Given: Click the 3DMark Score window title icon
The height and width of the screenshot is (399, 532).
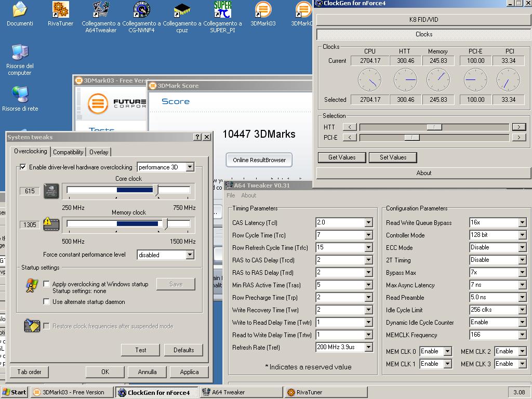Looking at the screenshot, I should (152, 86).
